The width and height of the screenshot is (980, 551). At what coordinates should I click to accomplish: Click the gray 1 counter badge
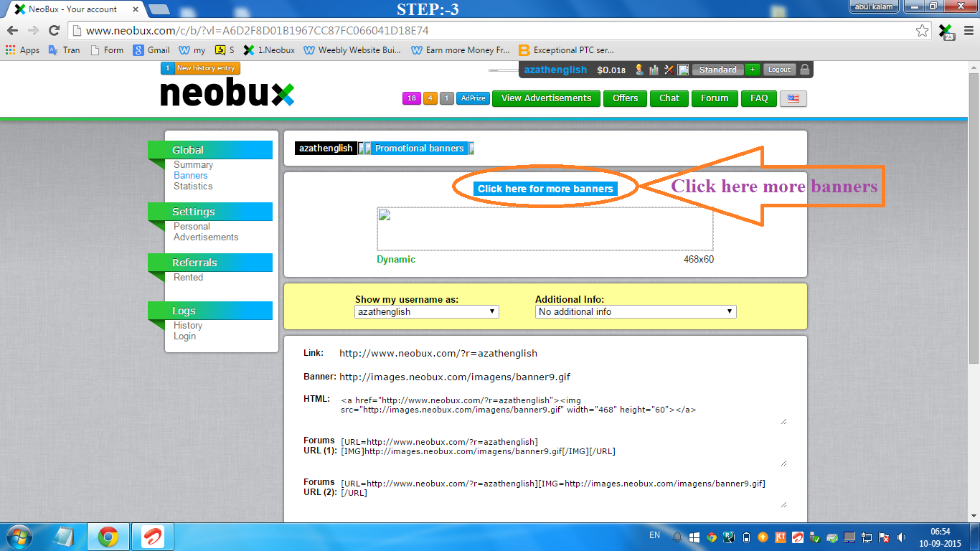(x=447, y=98)
